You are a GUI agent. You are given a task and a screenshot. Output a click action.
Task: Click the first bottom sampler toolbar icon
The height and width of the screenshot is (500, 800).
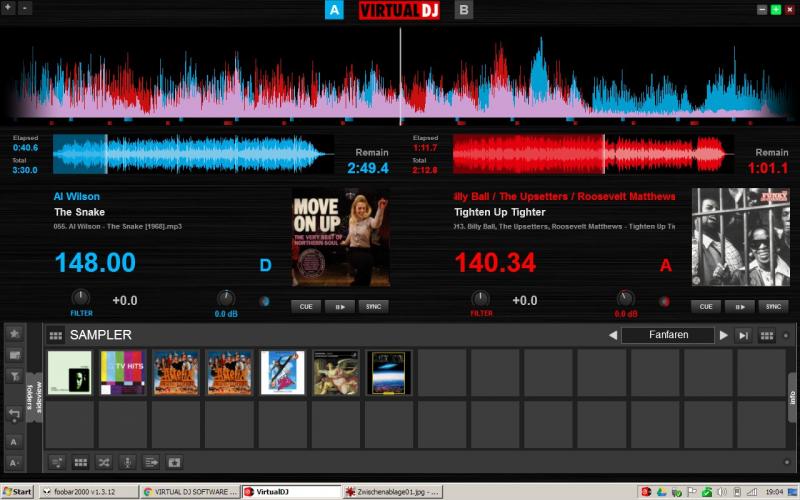tap(57, 463)
